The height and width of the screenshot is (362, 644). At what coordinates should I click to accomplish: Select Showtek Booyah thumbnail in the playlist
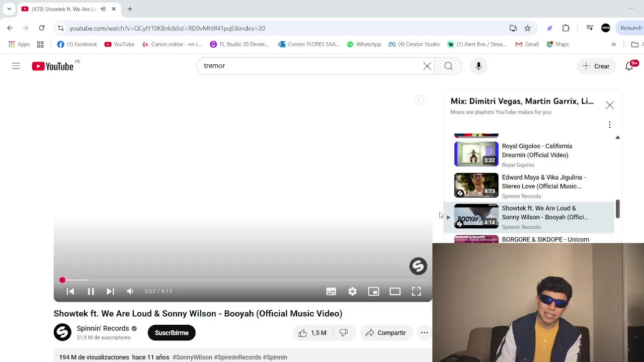tap(476, 216)
